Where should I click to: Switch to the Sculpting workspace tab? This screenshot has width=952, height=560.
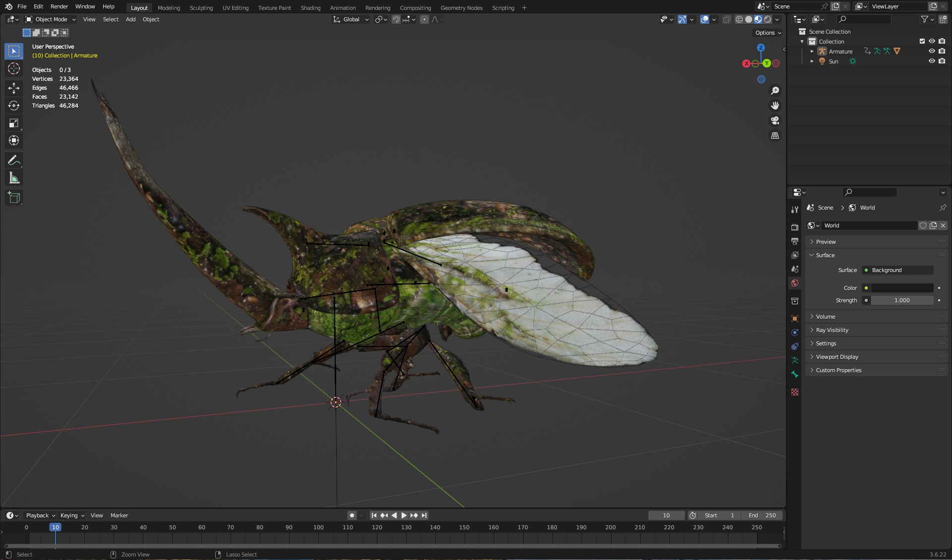[x=201, y=7]
